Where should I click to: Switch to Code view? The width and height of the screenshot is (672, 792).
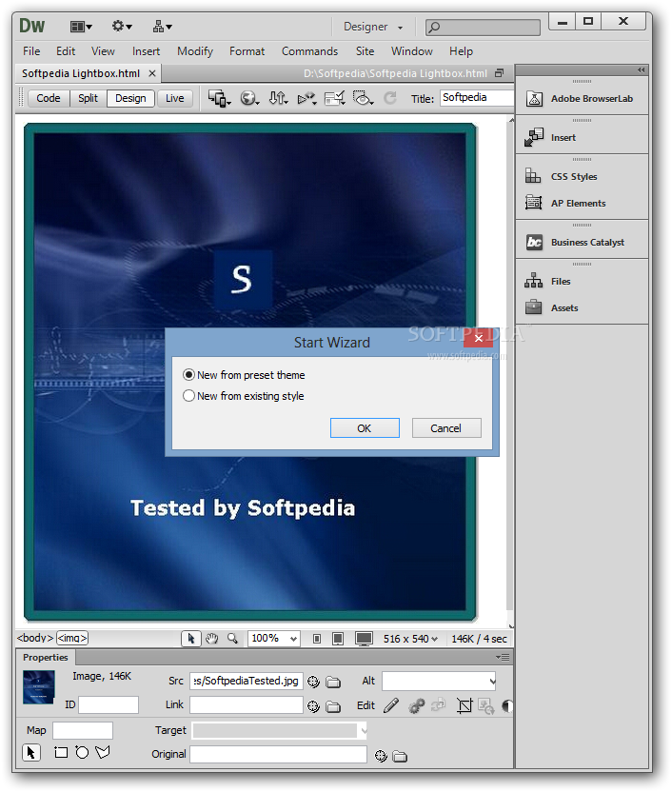click(x=49, y=98)
